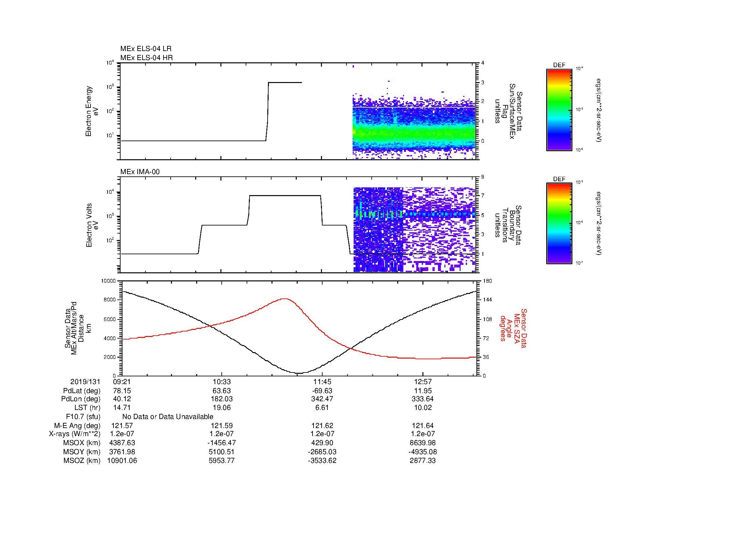Click the 'MEx ELS-04 LR' panel title
The height and width of the screenshot is (534, 756).
pyautogui.click(x=146, y=49)
